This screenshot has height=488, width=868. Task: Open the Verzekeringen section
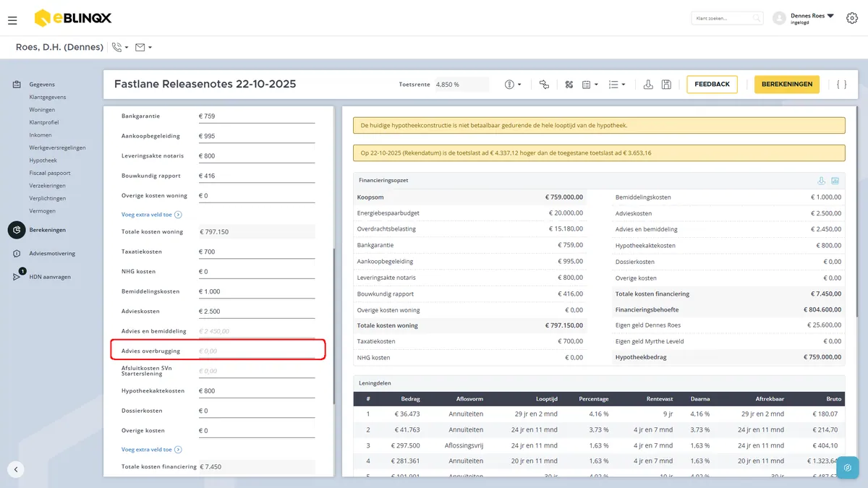[x=48, y=186]
